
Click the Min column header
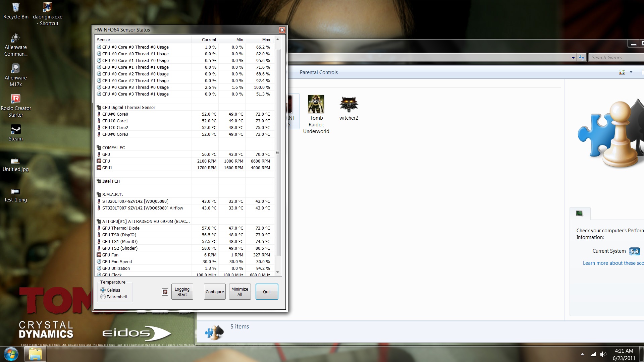[231, 40]
